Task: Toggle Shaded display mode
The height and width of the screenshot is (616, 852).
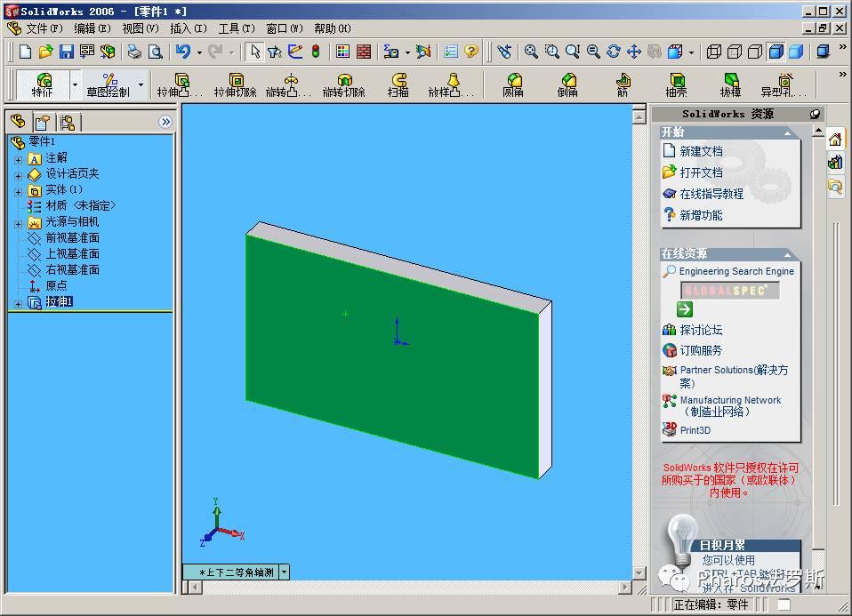Action: (x=797, y=52)
